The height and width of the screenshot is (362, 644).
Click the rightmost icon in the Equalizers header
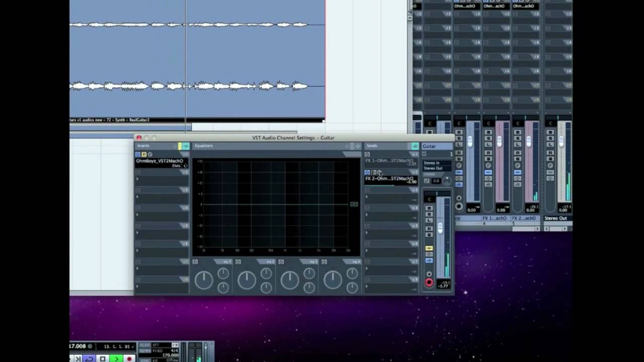point(358,146)
